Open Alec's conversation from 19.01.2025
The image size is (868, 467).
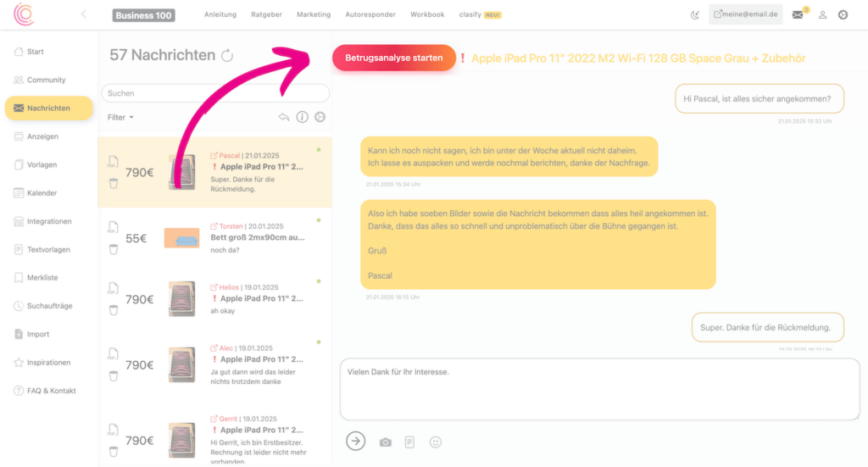point(214,364)
